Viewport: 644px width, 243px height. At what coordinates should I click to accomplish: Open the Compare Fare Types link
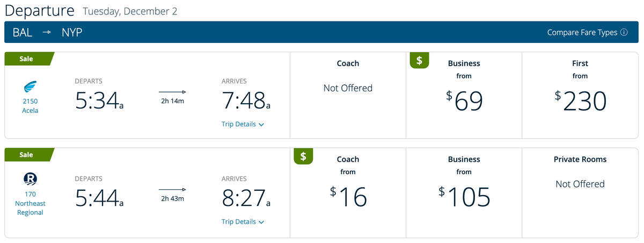pos(582,32)
